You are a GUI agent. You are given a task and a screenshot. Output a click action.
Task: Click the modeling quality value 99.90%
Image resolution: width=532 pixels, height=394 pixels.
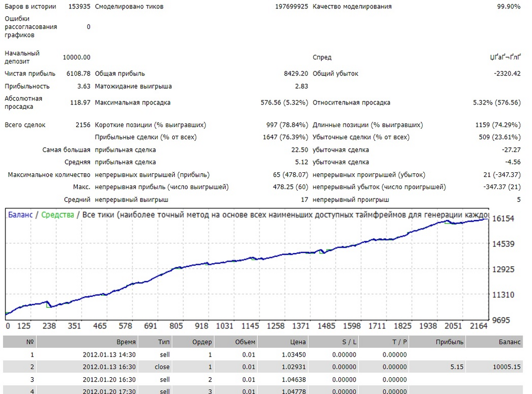508,6
